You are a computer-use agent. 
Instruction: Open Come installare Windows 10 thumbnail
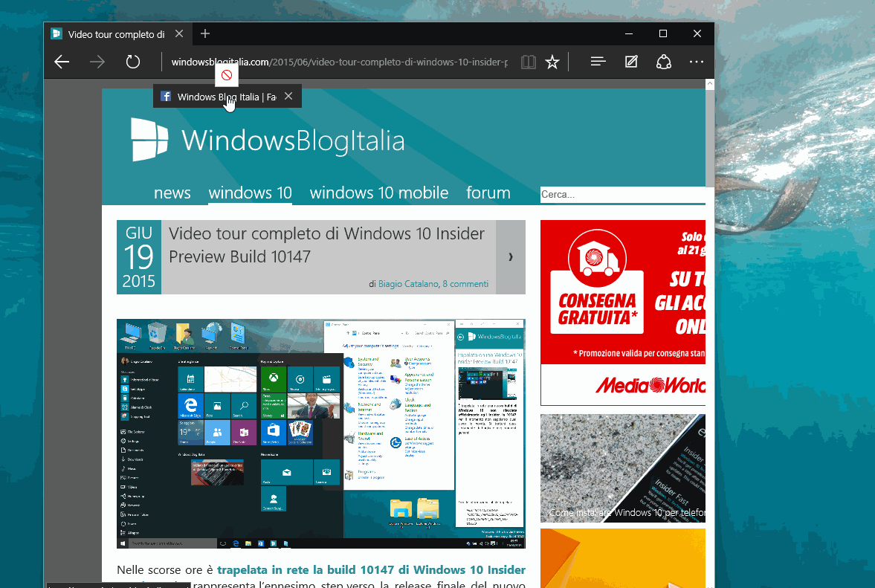point(623,468)
